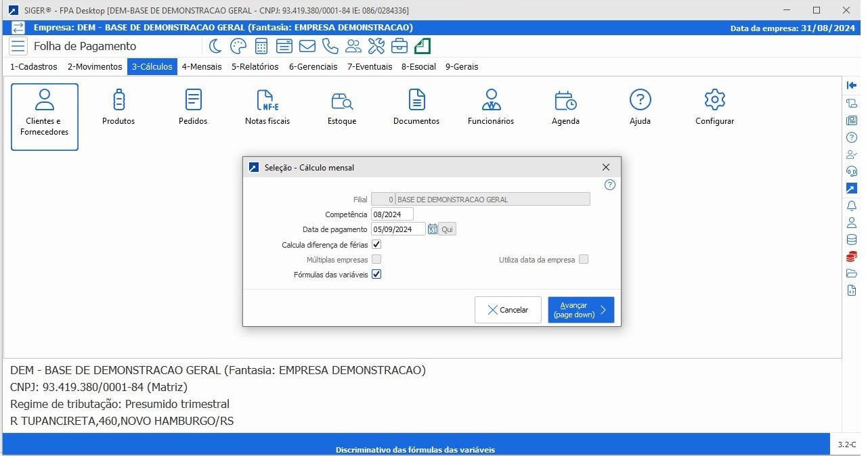Open the Estoque shortcut icon

click(x=342, y=108)
